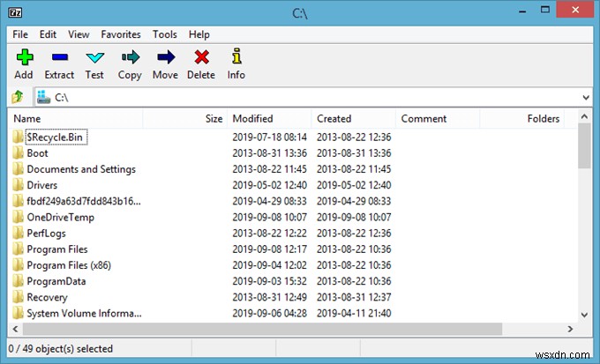Click the C:\ address path field
The width and height of the screenshot is (600, 364).
[x=313, y=98]
